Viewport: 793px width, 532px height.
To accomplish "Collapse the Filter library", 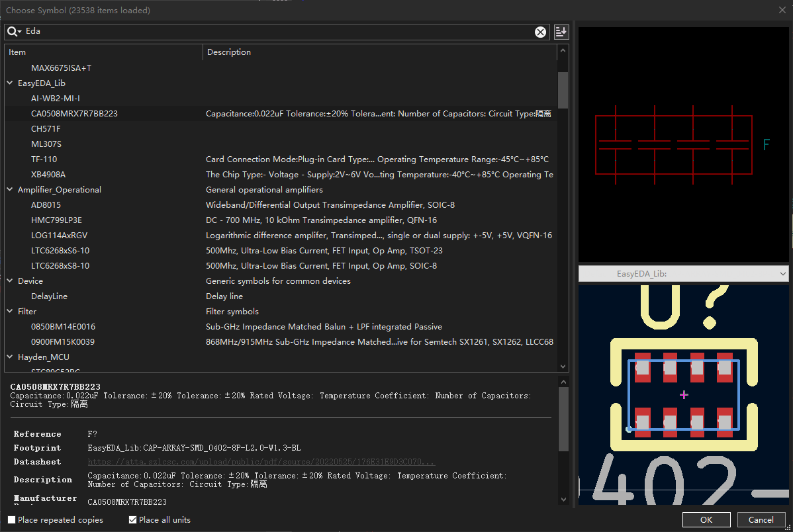I will point(10,311).
